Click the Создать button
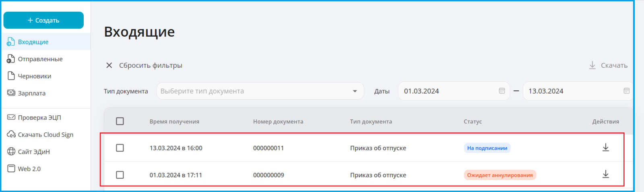The image size is (644, 192). coord(43,20)
